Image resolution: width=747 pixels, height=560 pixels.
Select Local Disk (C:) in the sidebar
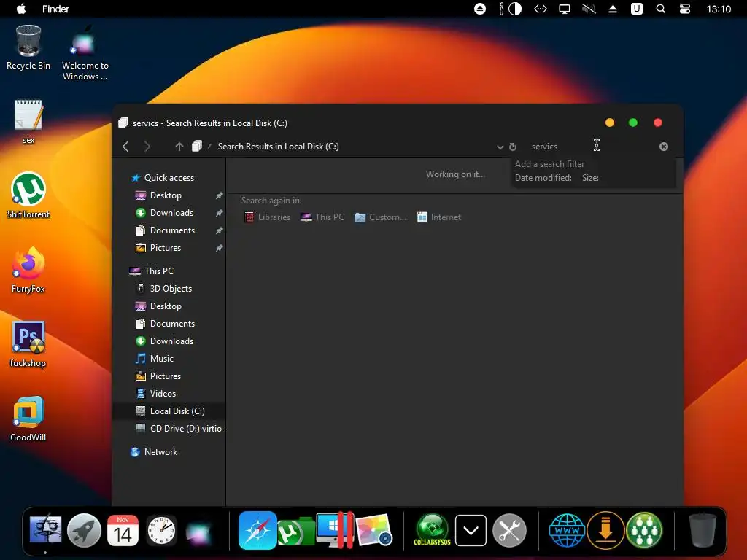169,411
